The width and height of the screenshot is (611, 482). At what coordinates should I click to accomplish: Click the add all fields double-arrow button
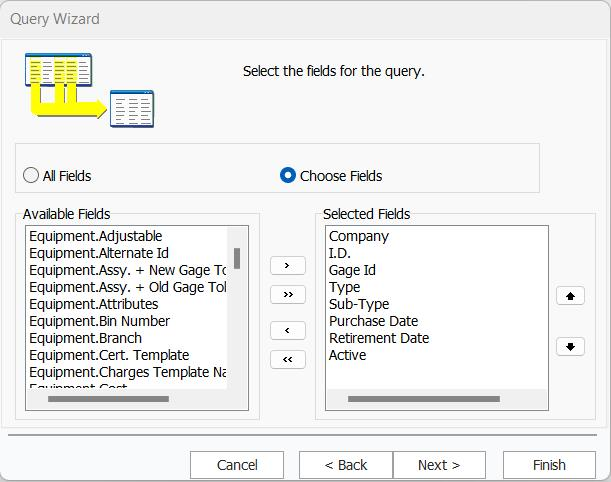[288, 295]
